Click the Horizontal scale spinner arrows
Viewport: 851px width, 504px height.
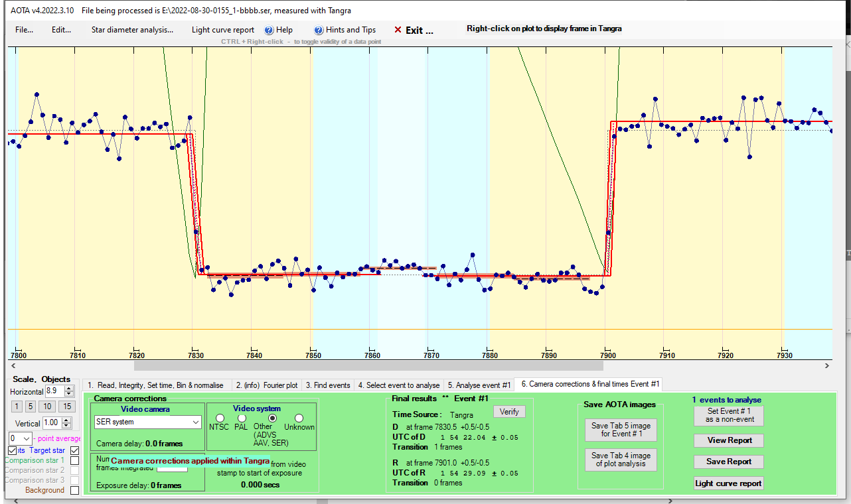click(69, 392)
